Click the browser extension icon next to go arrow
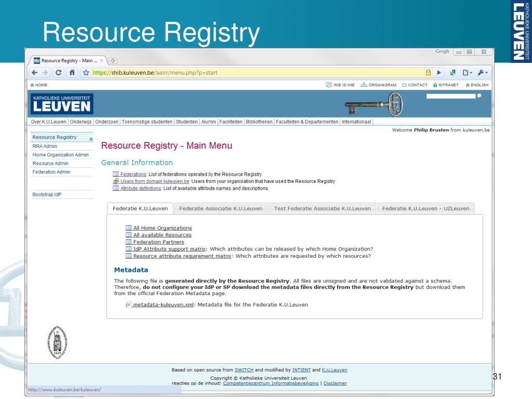The image size is (532, 399). click(x=453, y=73)
